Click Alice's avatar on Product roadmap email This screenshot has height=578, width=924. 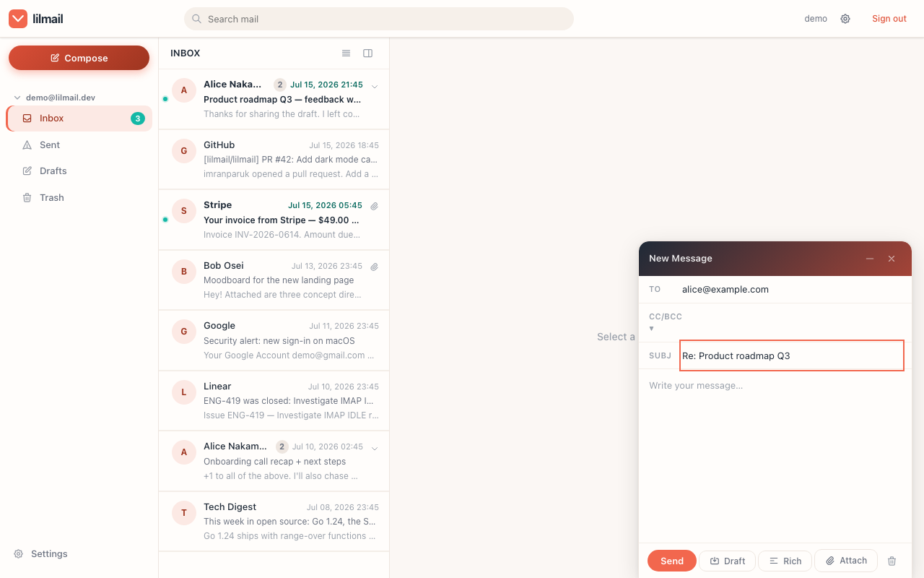(x=184, y=90)
